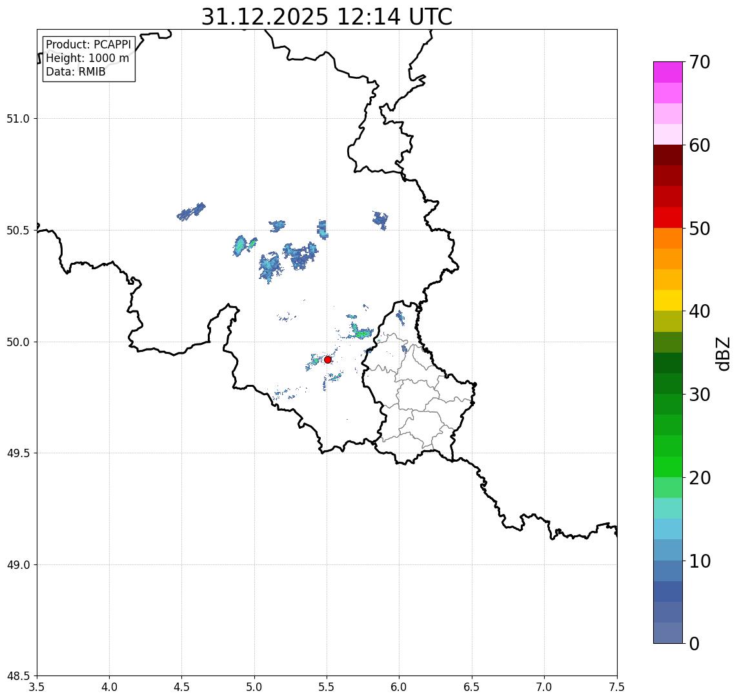Click the title '31.12.2025 12:14 UTC'
Image resolution: width=739 pixels, height=700 pixels.
pos(327,17)
